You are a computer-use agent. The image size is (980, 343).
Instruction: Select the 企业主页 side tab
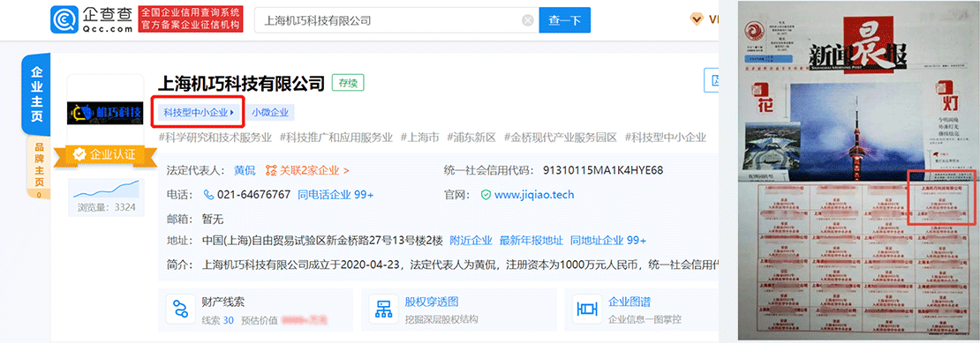pos(37,95)
